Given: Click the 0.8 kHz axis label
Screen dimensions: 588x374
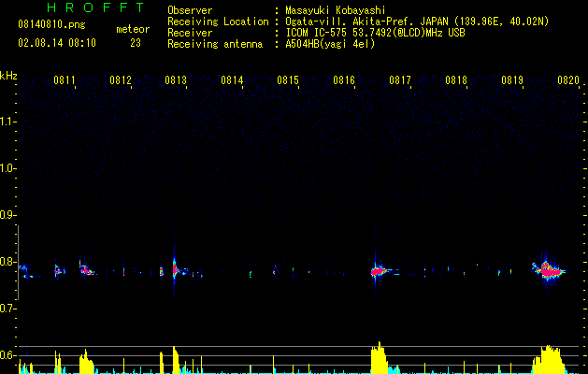Looking at the screenshot, I should (7, 262).
